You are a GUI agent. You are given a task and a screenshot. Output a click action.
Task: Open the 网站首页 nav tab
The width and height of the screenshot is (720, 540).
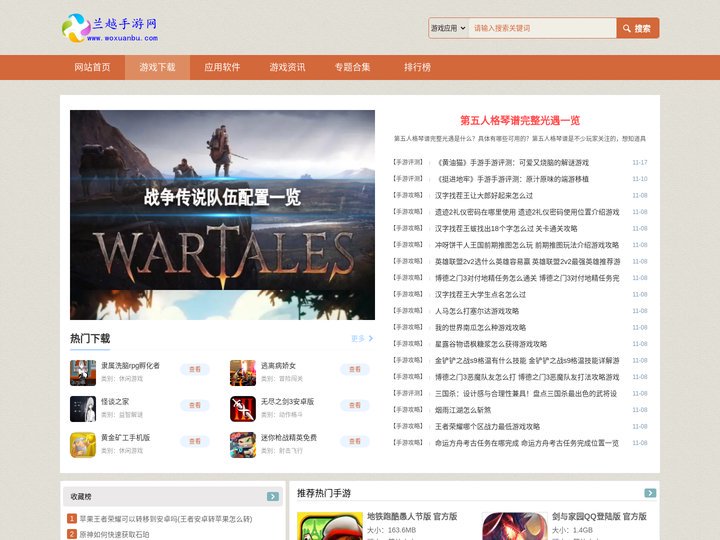tap(92, 68)
